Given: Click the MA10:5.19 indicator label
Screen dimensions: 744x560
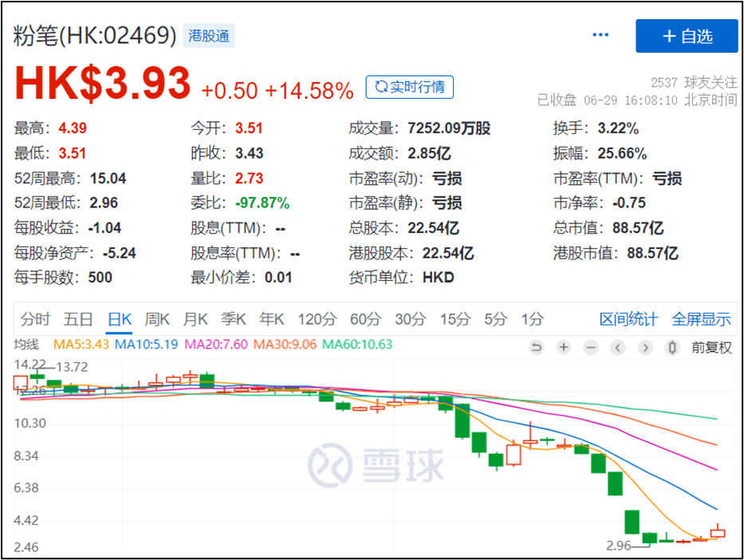Looking at the screenshot, I should 146,345.
